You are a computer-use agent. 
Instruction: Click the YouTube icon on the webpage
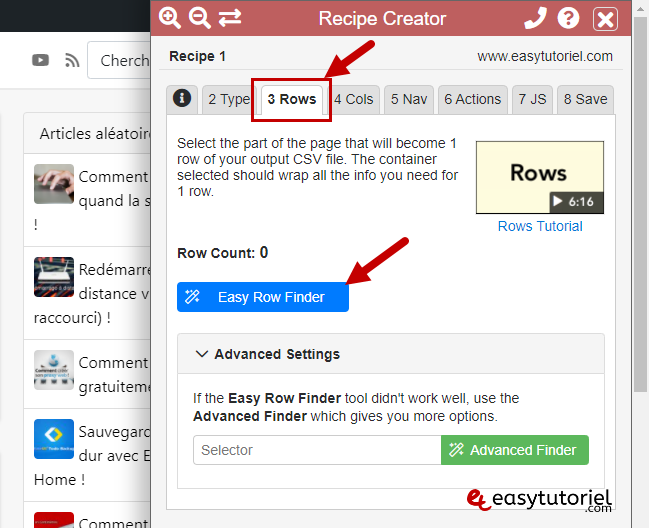point(41,60)
